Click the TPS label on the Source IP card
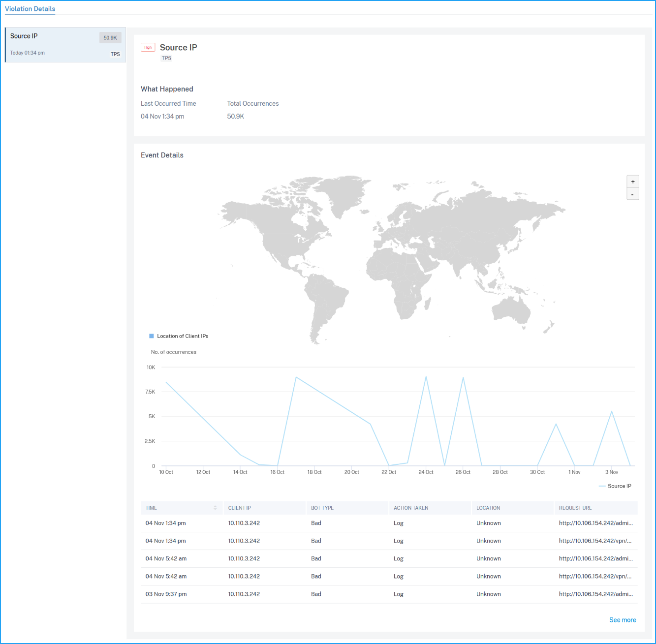The width and height of the screenshot is (656, 644). [115, 54]
